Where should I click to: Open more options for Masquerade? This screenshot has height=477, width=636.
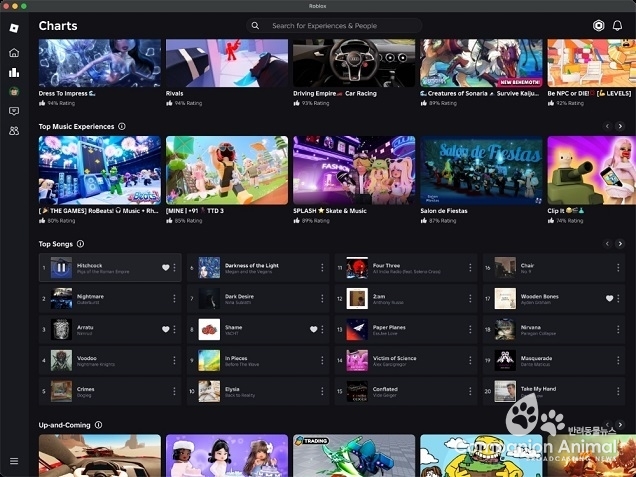pos(618,360)
